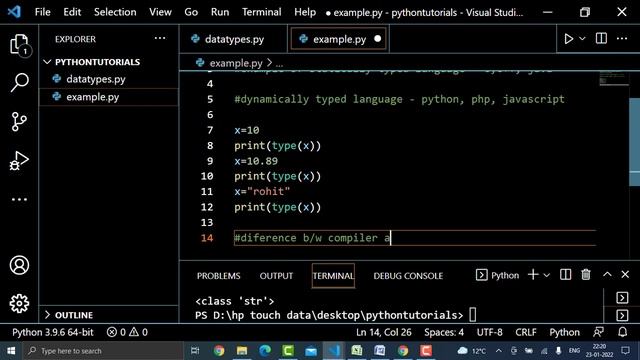Open File Explorer from taskbar
The width and height of the screenshot is (640, 360).
242,351
